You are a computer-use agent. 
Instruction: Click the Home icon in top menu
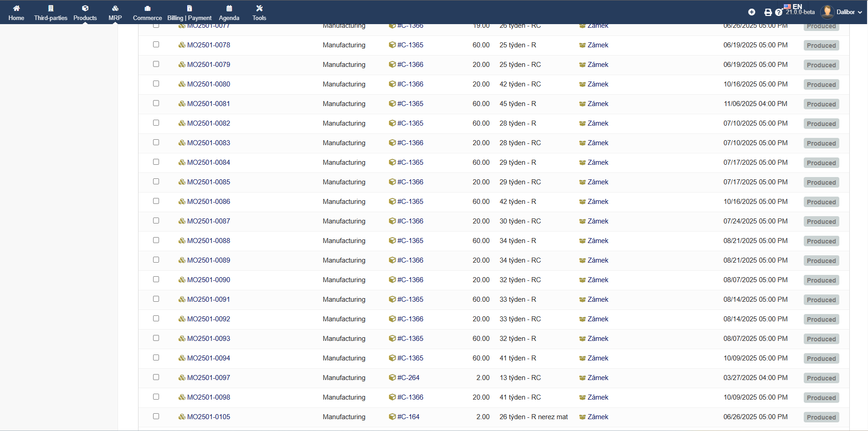click(16, 8)
